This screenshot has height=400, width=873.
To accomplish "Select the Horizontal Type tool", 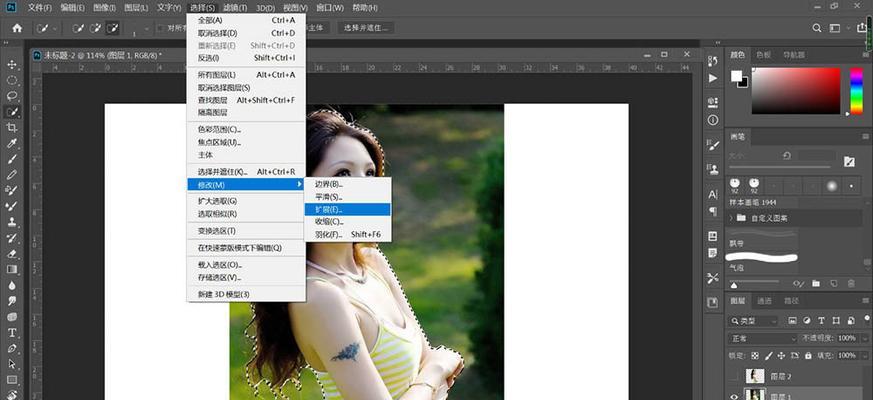I will [x=11, y=333].
